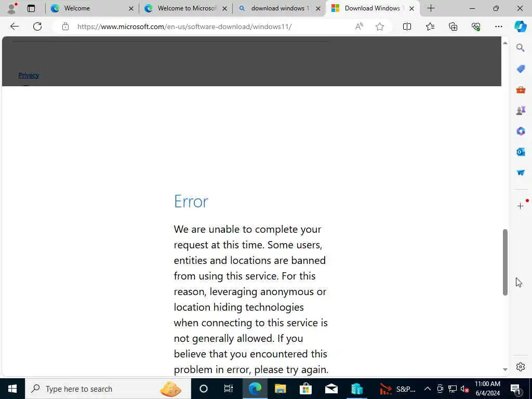Click the page scrollbar thumb

[505, 262]
